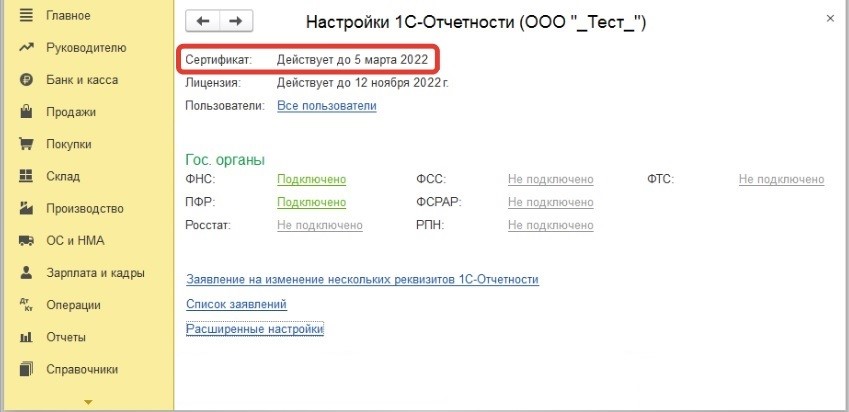Close the Настройки 1С-Отчетности form

(x=830, y=18)
